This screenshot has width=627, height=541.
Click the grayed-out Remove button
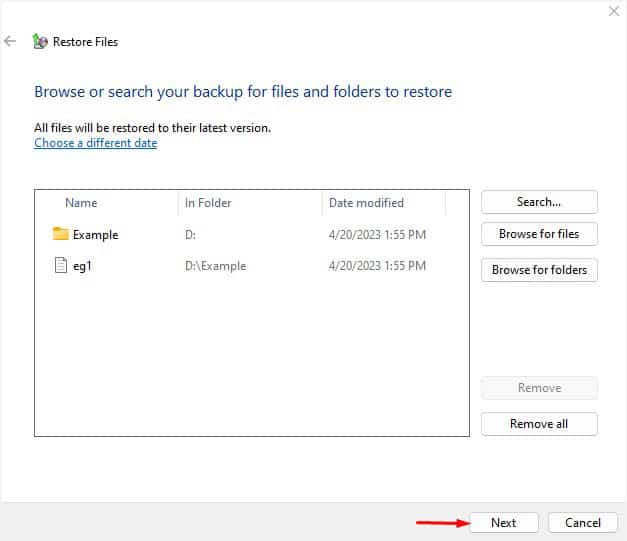(x=539, y=388)
